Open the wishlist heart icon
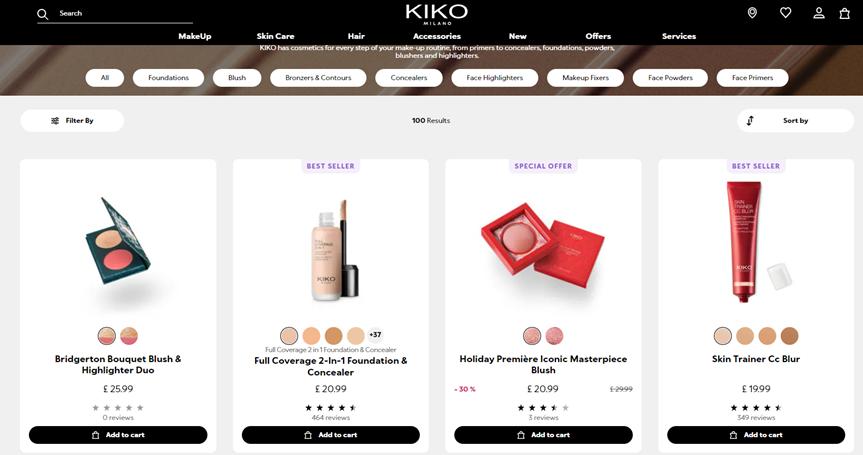Image resolution: width=863 pixels, height=455 pixels. 785,13
